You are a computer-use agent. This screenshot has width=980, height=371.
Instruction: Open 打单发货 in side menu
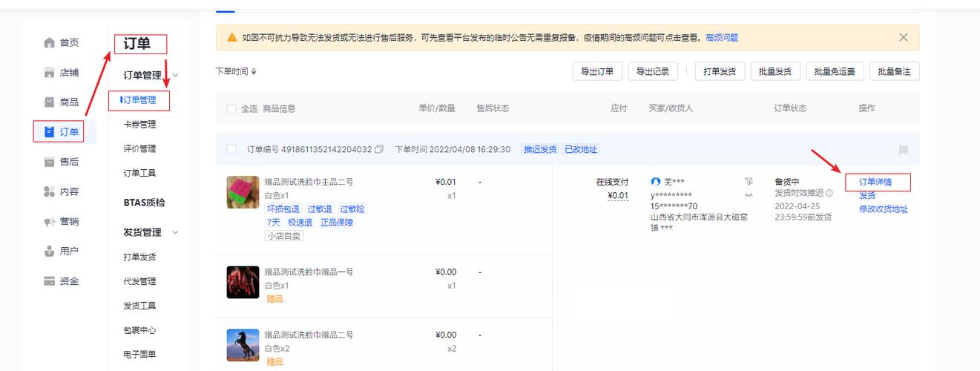(x=139, y=257)
